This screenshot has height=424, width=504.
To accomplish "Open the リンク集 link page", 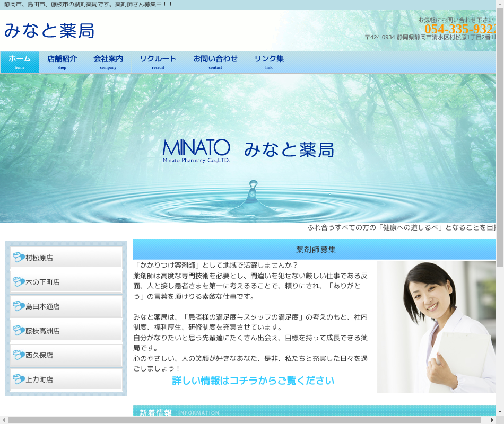I will click(x=269, y=62).
